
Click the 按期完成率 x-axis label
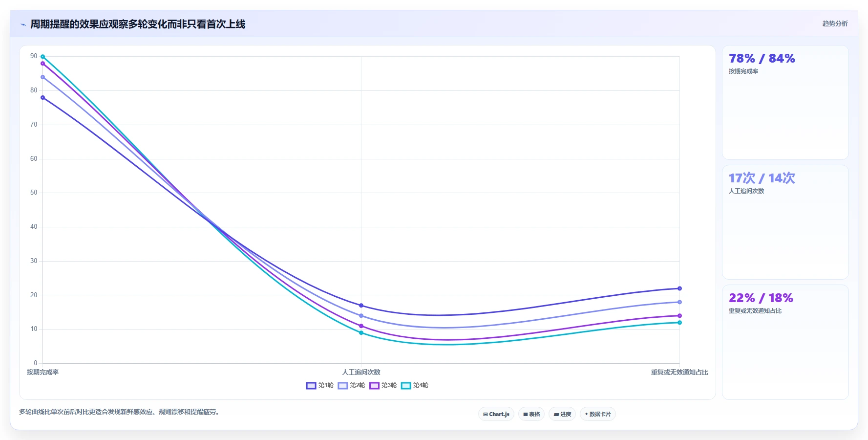43,373
